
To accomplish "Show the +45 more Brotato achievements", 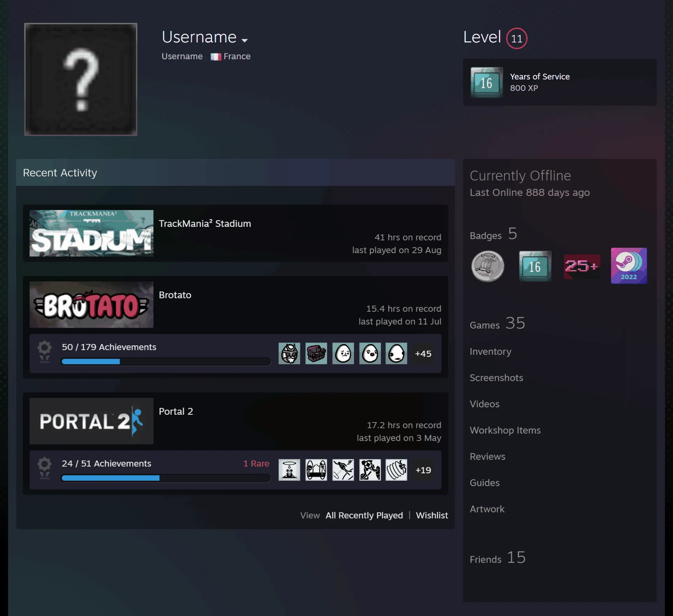I will pos(423,353).
